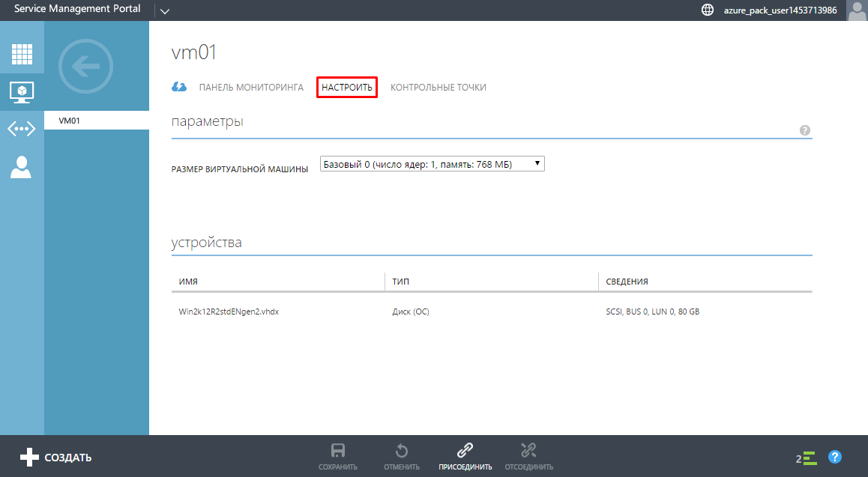The width and height of the screenshot is (868, 477).
Task: Click the back arrow circle button
Action: pos(85,66)
